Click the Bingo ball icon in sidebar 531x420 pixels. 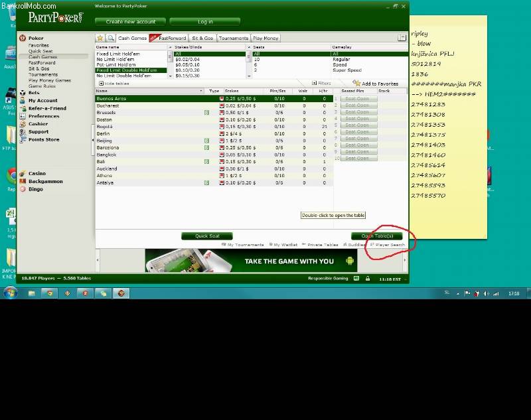[23, 189]
